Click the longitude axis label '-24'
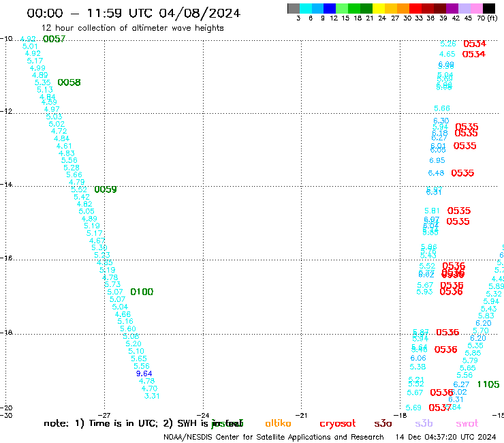This screenshot has width=504, height=443. [x=203, y=415]
